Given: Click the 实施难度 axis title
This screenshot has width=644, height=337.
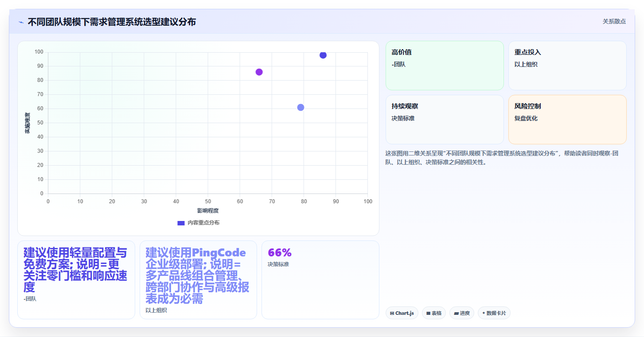Looking at the screenshot, I should [27, 123].
